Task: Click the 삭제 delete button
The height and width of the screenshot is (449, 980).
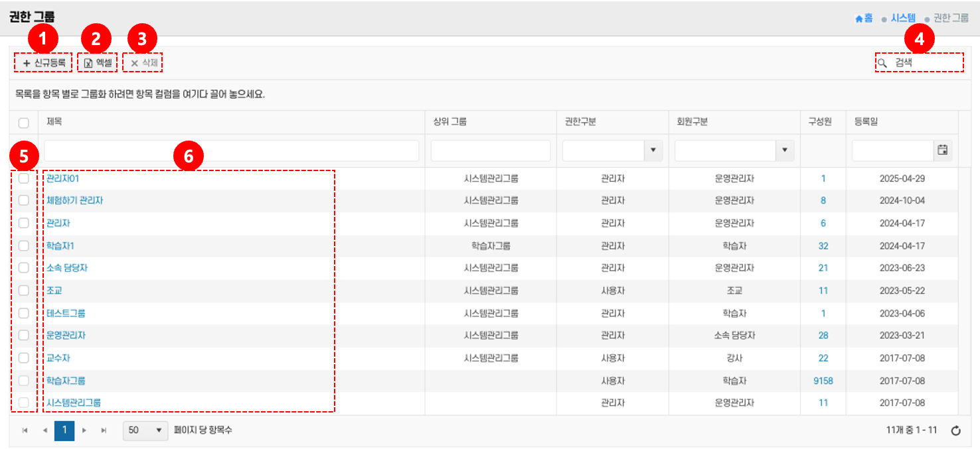Action: (143, 63)
